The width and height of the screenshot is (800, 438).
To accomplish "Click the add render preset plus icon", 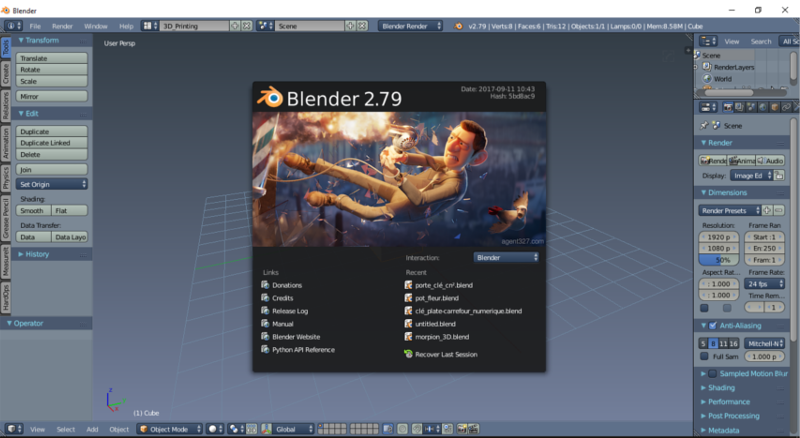I will (x=765, y=210).
